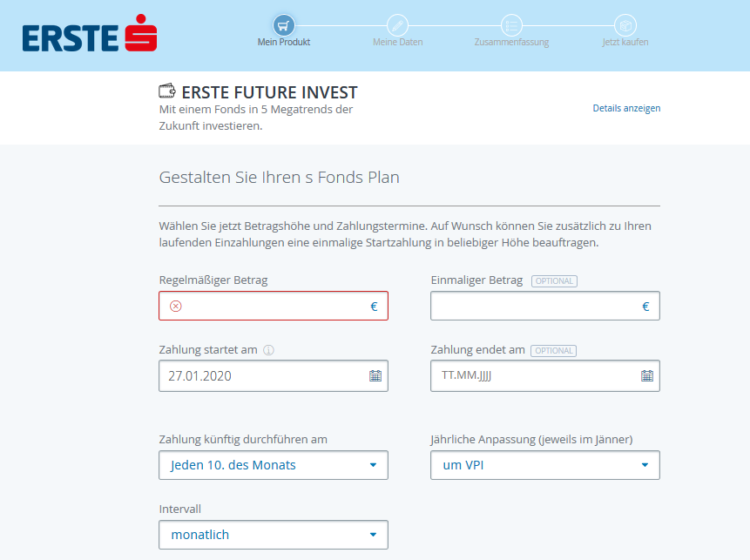Image resolution: width=750 pixels, height=560 pixels.
Task: Switch to the Meine Daten step
Action: coord(397,41)
